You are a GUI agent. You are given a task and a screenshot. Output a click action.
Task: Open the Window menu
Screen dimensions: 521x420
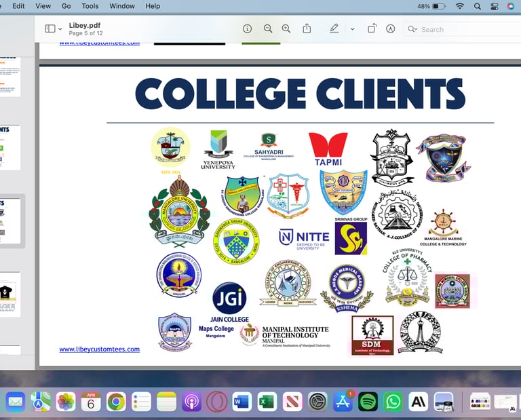(122, 6)
